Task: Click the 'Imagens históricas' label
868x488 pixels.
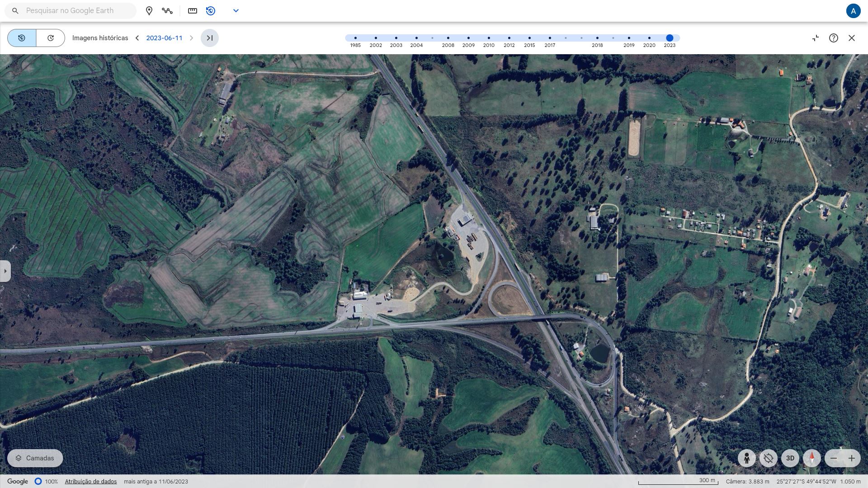Action: click(100, 38)
